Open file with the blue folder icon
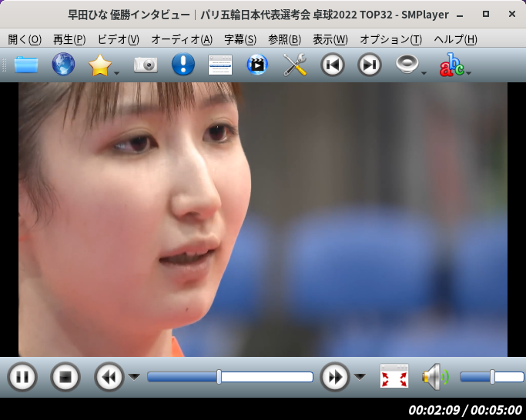Viewport: 526px width, 420px height. (26, 65)
